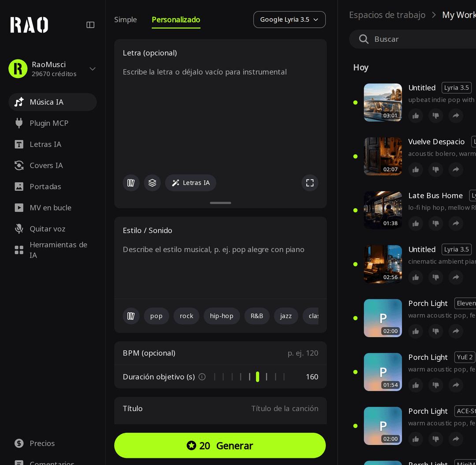Click the Generar button
This screenshot has height=465, width=476.
click(x=220, y=445)
